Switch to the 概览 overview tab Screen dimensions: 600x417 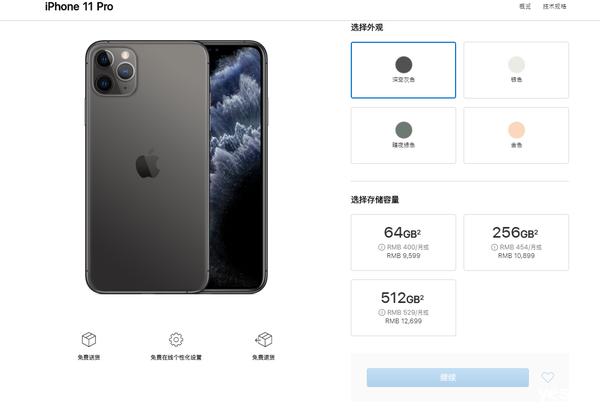tap(525, 6)
